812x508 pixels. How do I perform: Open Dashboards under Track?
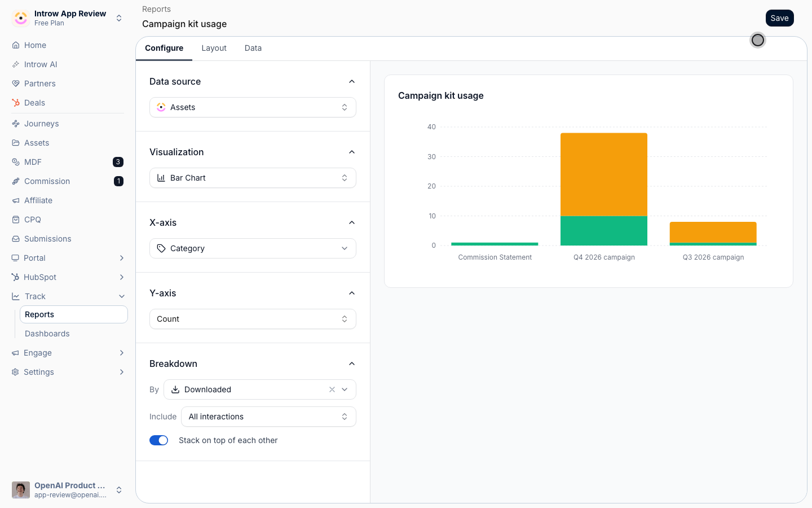pyautogui.click(x=47, y=334)
